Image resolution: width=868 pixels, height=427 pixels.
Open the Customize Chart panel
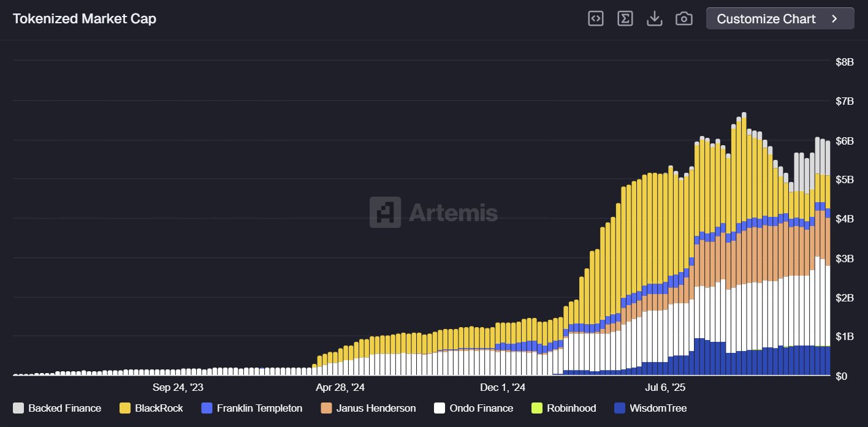[x=766, y=18]
